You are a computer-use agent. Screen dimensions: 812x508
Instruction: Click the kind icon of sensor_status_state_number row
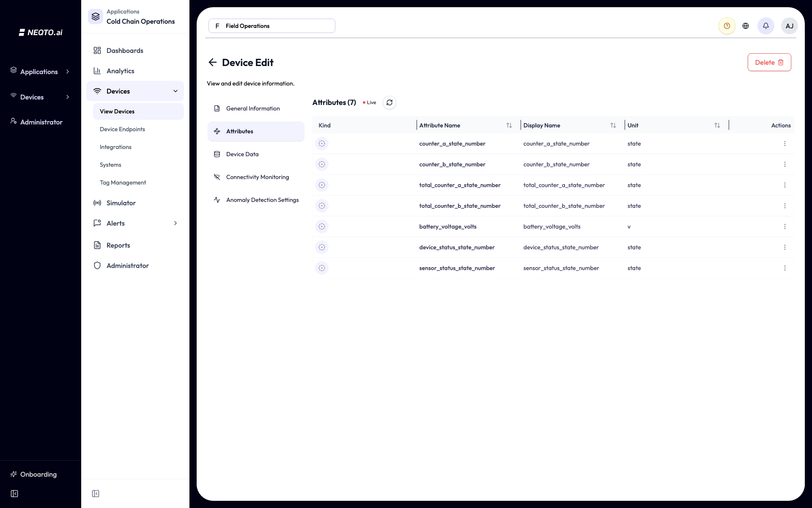point(322,268)
